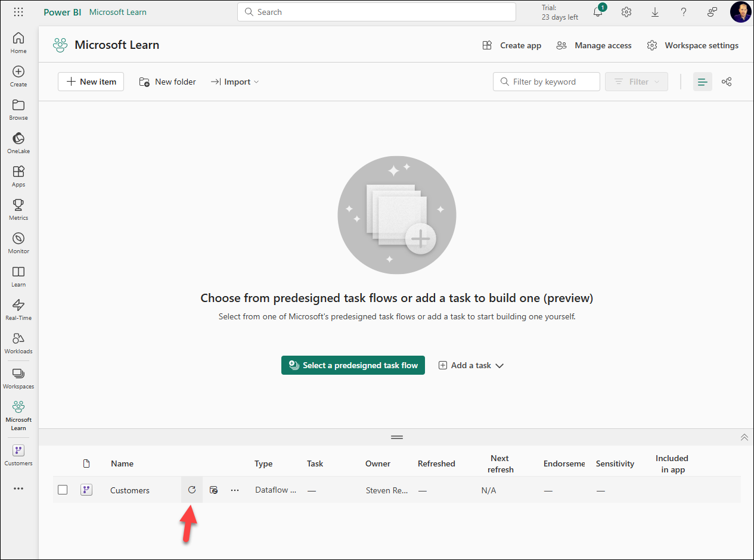Screen dimensions: 754x560
Task: Open Workspace settings
Action: (x=693, y=45)
